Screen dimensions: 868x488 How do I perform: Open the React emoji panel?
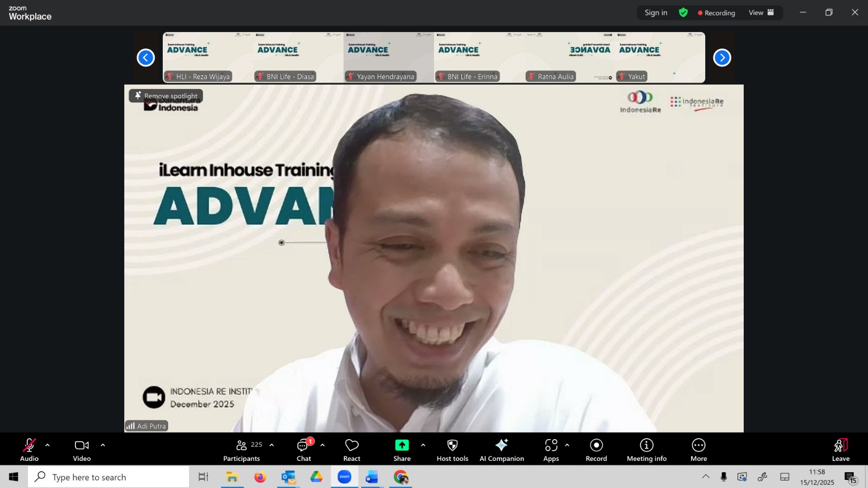click(x=352, y=450)
